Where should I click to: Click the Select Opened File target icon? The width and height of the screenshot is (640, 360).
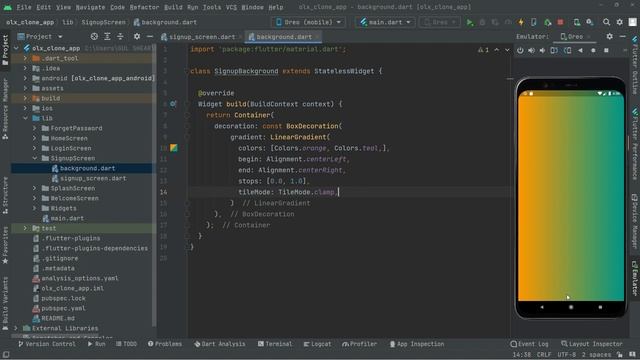(x=94, y=37)
